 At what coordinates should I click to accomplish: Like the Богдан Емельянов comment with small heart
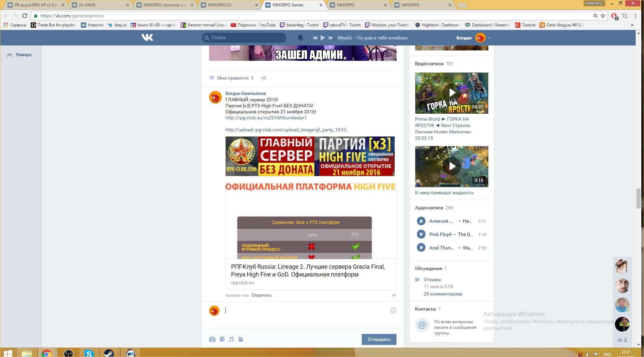pyautogui.click(x=394, y=295)
